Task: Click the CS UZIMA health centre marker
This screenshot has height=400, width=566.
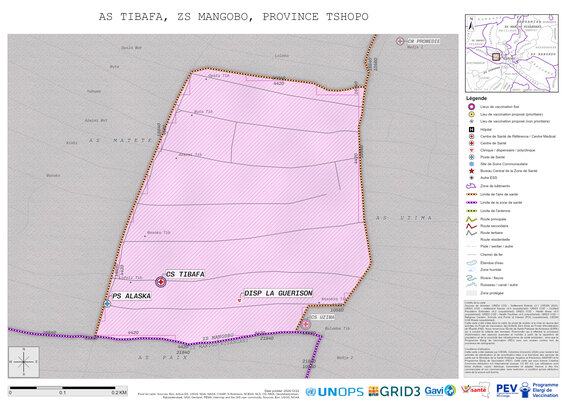Action: (306, 324)
